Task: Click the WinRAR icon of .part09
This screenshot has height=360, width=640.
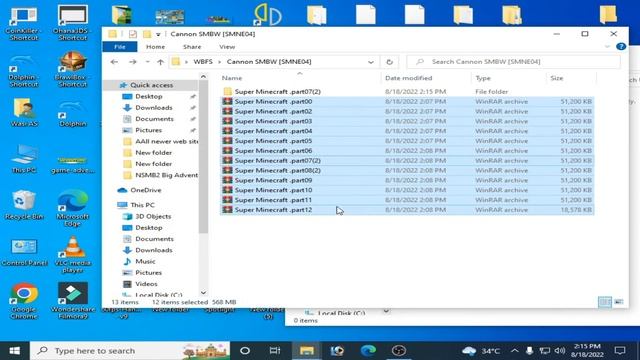Action: (227, 180)
